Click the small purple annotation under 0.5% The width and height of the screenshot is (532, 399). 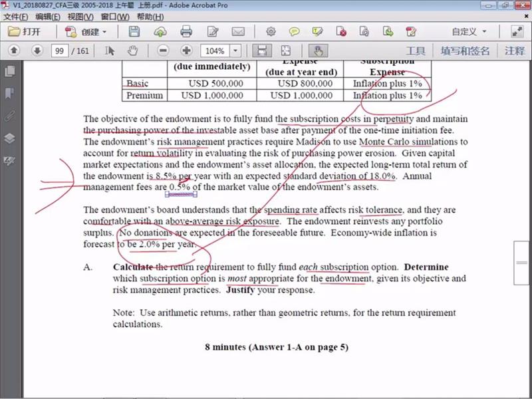click(x=181, y=194)
